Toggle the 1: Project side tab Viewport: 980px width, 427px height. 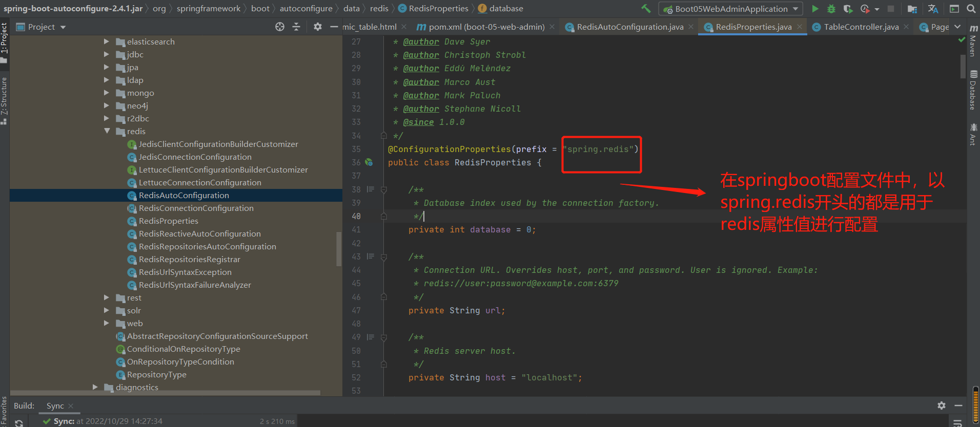4,42
